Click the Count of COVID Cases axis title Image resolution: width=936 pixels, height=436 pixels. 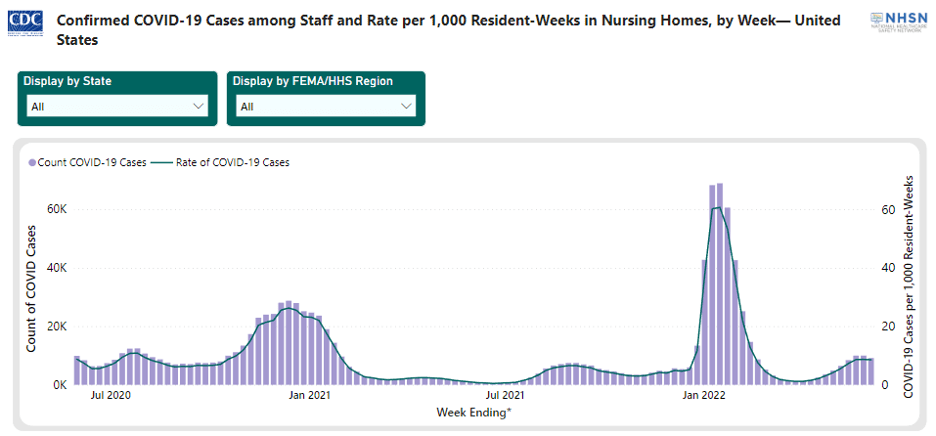pyautogui.click(x=31, y=288)
